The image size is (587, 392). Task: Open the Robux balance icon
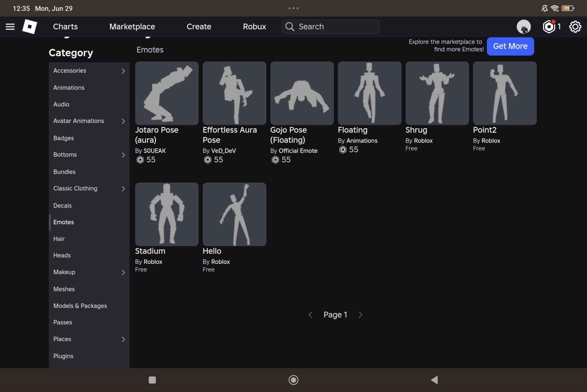coord(549,27)
